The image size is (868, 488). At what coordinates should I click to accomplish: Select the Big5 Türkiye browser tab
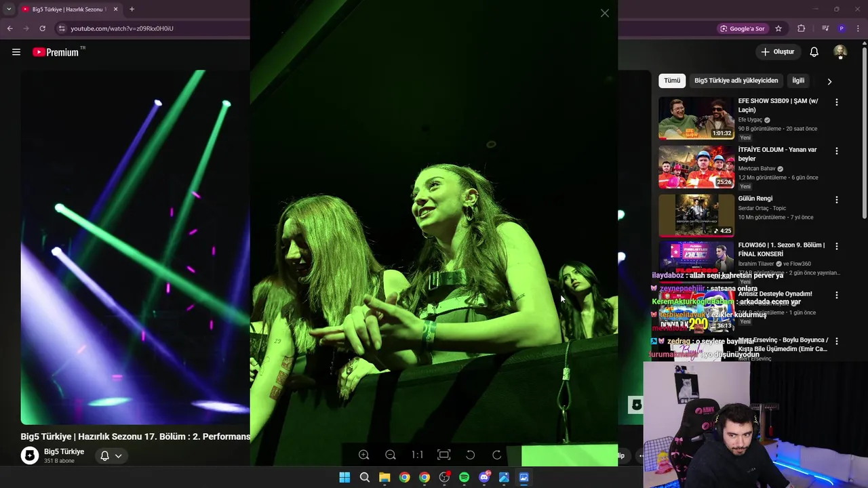click(x=68, y=9)
